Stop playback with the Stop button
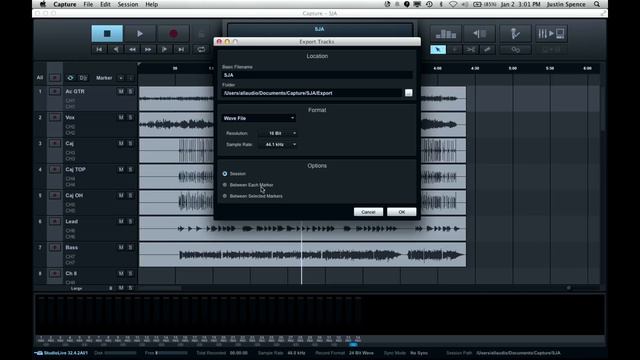This screenshot has height=360, width=640. (x=107, y=33)
